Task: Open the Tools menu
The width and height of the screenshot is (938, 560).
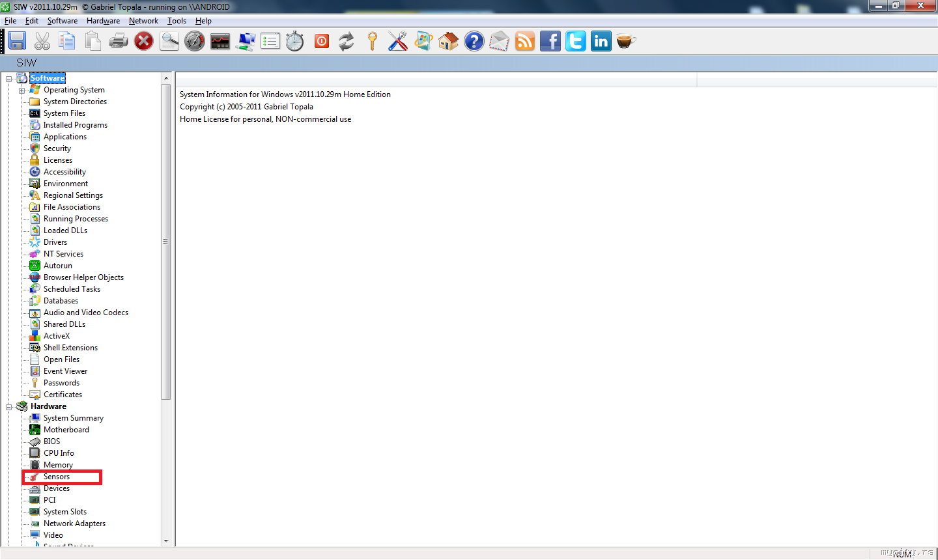Action: (x=177, y=21)
